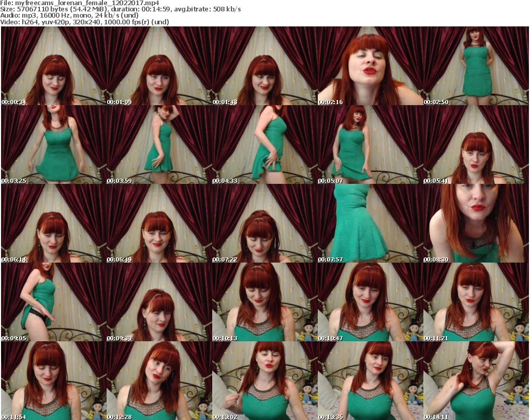The width and height of the screenshot is (530, 420).
Task: Open the thumbnail at 00:07:22
Action: point(264,223)
